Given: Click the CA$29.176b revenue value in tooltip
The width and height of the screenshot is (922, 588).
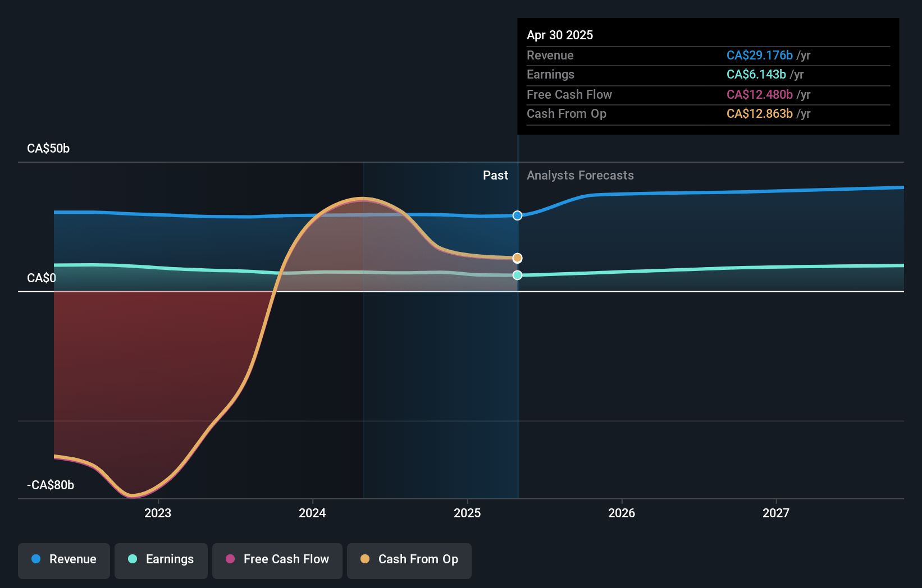Looking at the screenshot, I should pyautogui.click(x=760, y=56).
